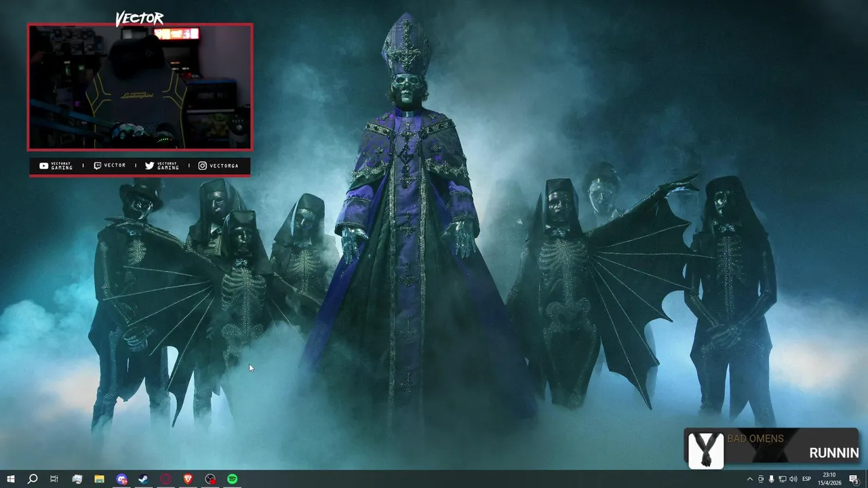This screenshot has width=868, height=488.
Task: Open Opera GX browser from the taskbar
Action: (x=165, y=479)
